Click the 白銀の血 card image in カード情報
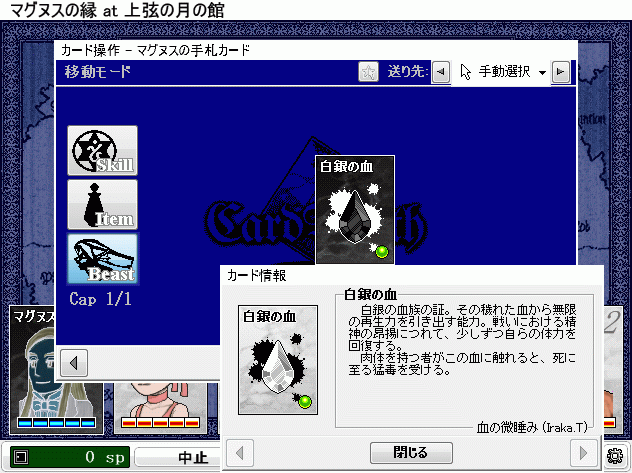The height and width of the screenshot is (473, 632). pos(278,360)
